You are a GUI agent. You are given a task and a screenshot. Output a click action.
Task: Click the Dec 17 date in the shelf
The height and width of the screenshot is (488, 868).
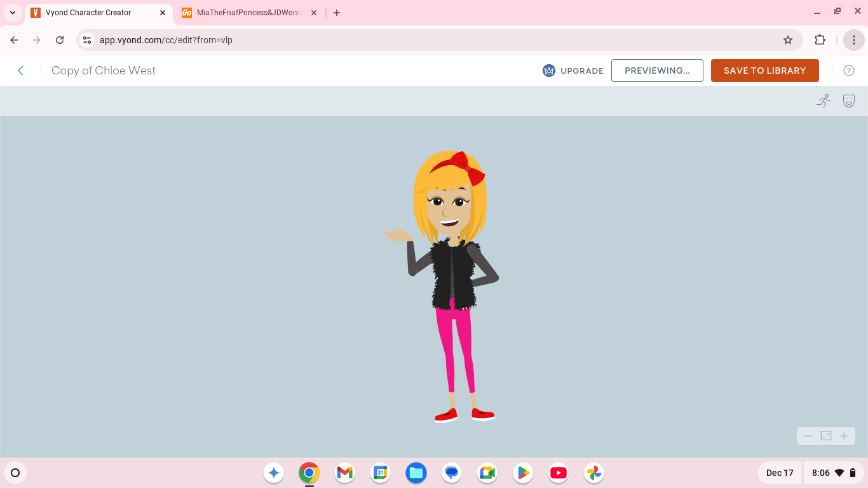(x=780, y=473)
